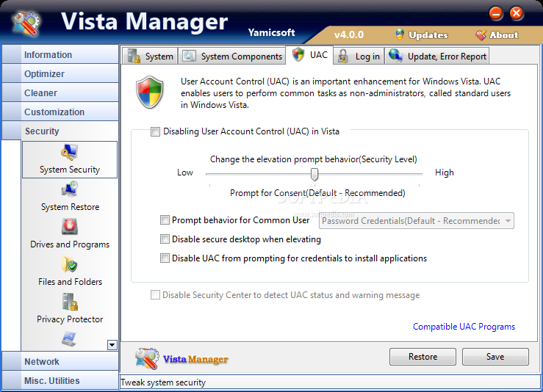Expand the Misc. Utilities section
The width and height of the screenshot is (543, 392).
pyautogui.click(x=60, y=380)
